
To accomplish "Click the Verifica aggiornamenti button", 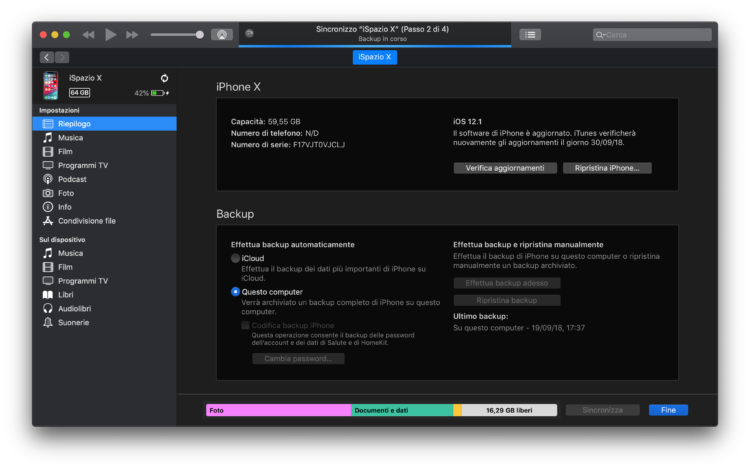I will coord(505,168).
